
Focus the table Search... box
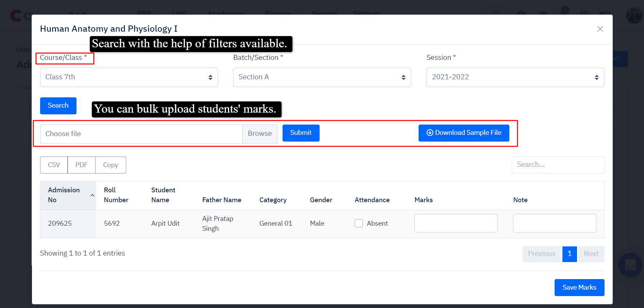coord(558,165)
